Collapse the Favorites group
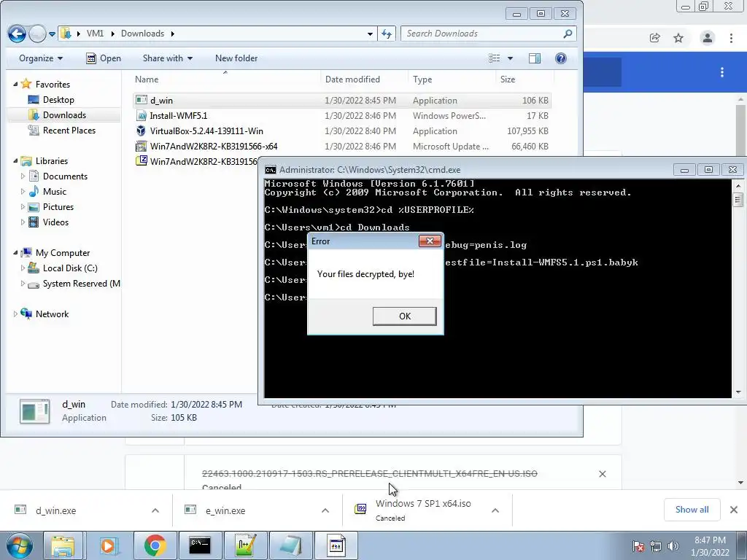 click(15, 85)
